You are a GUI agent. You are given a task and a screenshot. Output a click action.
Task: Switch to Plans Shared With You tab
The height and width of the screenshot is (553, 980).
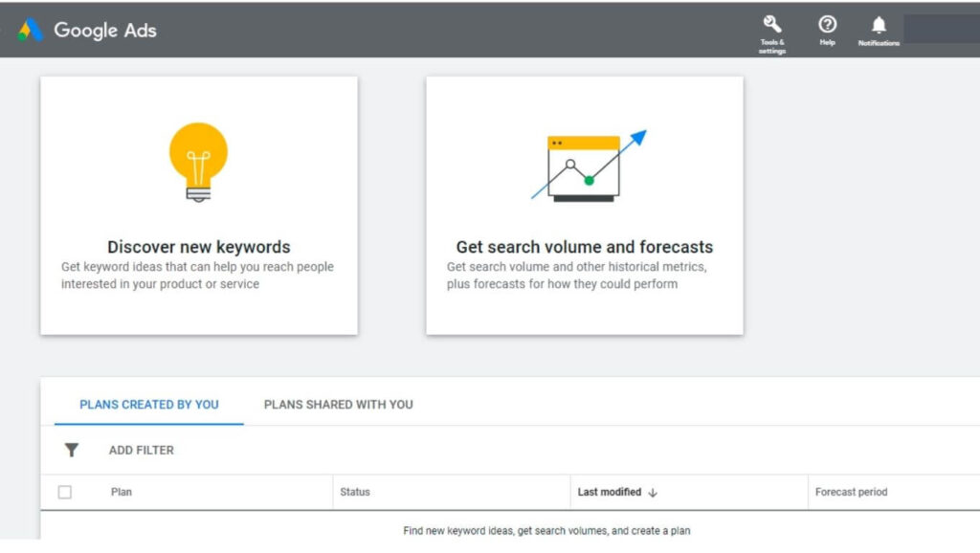339,405
